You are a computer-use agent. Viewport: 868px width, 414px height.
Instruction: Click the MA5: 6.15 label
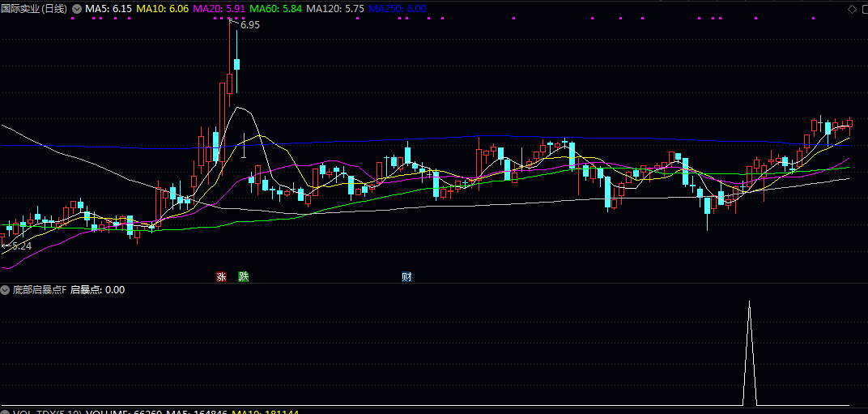tap(108, 9)
